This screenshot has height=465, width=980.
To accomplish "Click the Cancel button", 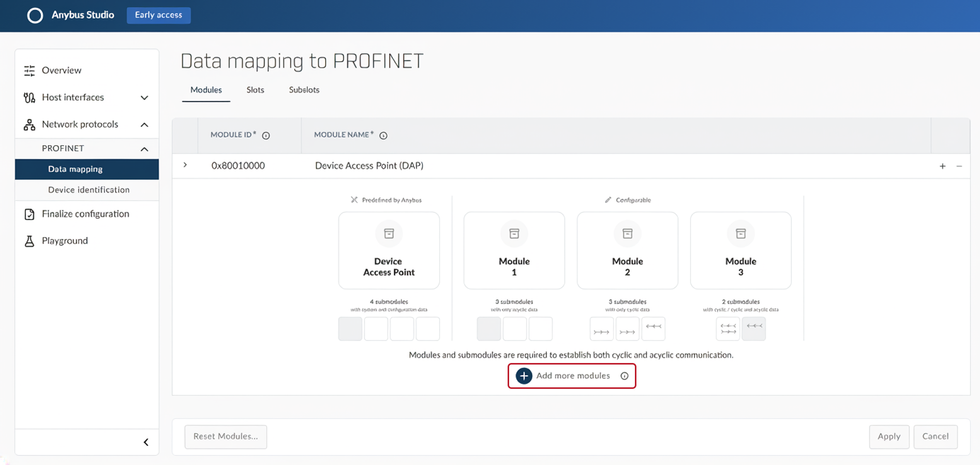I will 936,437.
